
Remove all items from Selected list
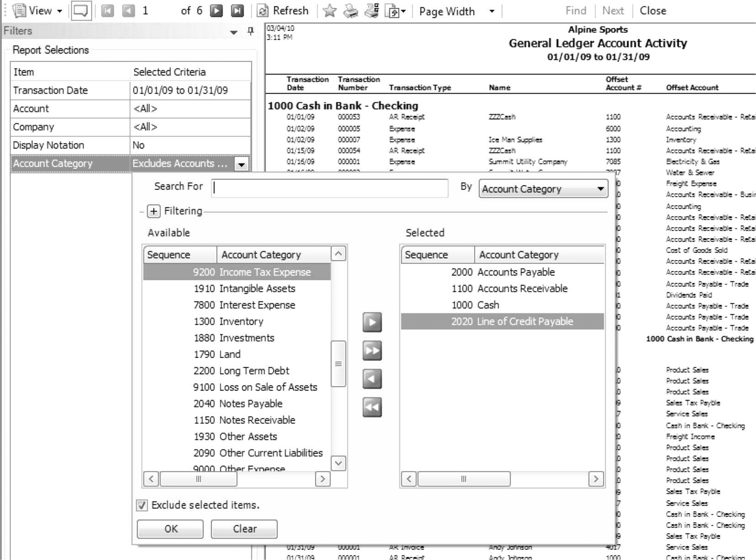[372, 407]
